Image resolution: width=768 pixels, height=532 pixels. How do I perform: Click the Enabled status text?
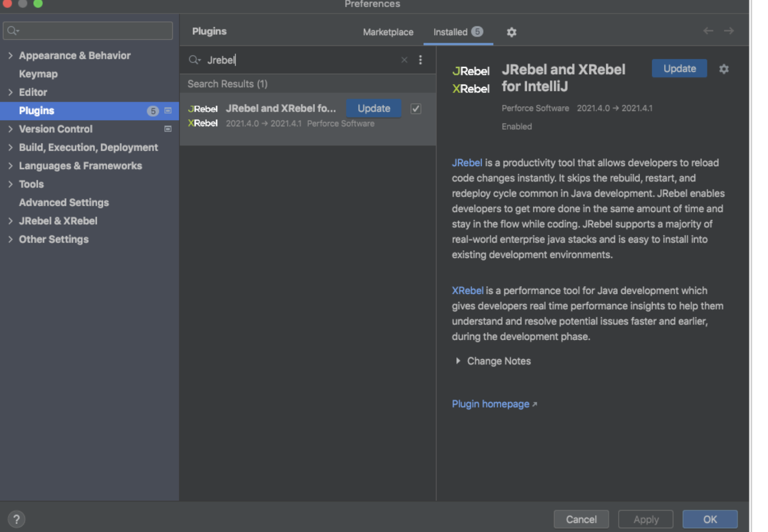[517, 126]
